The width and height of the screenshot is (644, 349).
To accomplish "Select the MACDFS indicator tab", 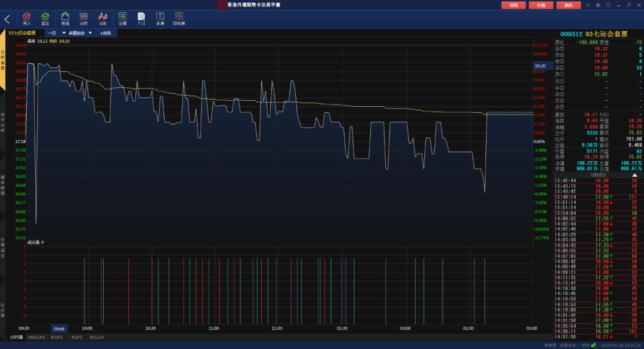I will (x=36, y=337).
